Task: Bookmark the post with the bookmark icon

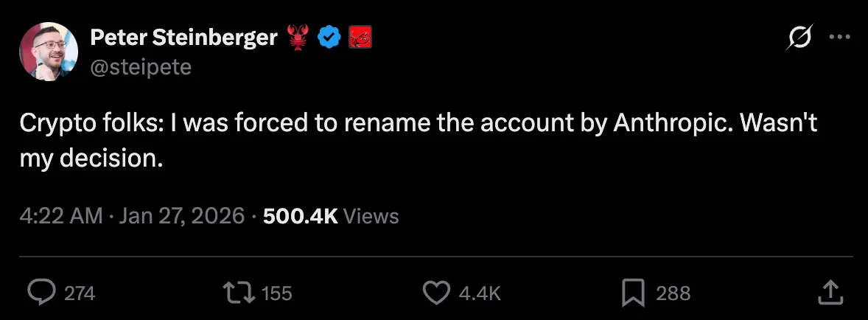Action: pos(633,293)
